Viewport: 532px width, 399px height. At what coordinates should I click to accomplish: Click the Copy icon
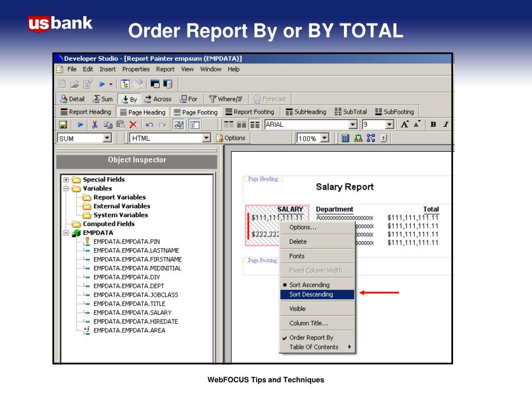coord(108,125)
